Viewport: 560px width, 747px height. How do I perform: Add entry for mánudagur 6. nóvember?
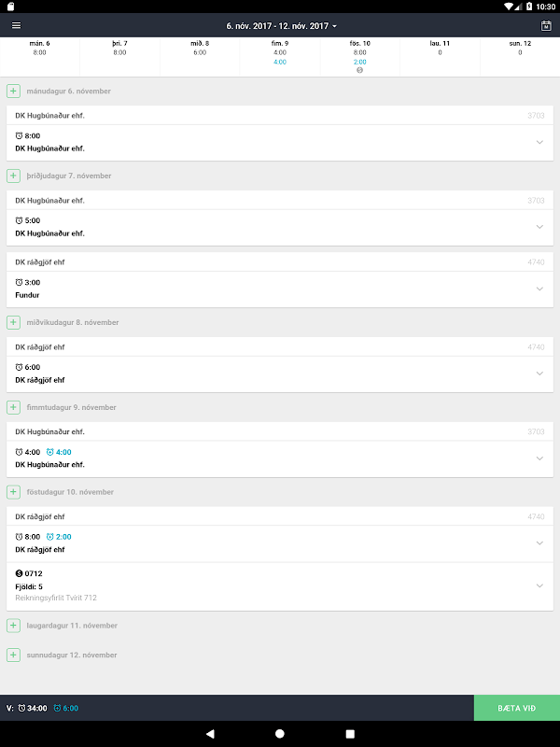[13, 91]
